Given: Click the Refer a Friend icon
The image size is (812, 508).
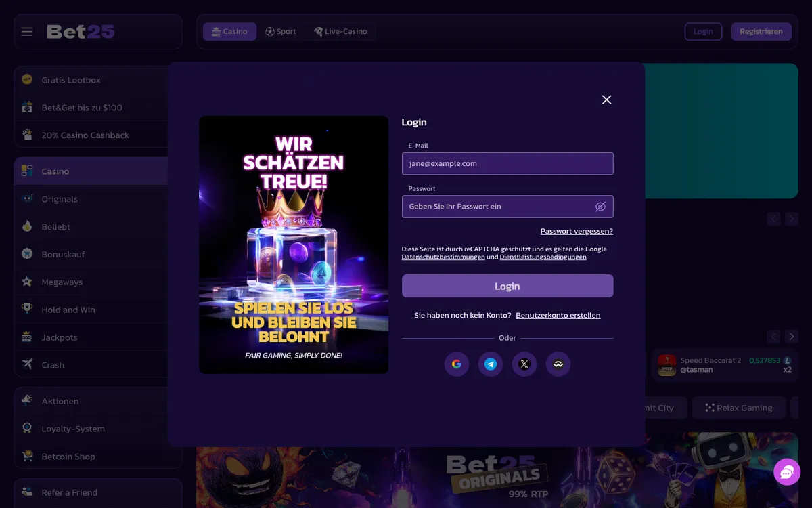Looking at the screenshot, I should [x=27, y=492].
